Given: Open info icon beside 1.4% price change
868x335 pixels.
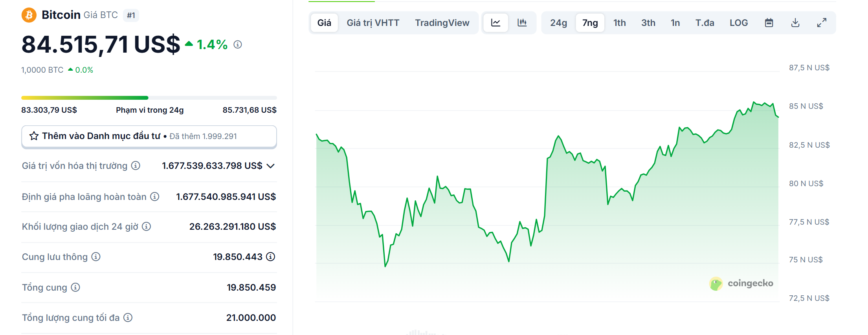Looking at the screenshot, I should tap(238, 44).
